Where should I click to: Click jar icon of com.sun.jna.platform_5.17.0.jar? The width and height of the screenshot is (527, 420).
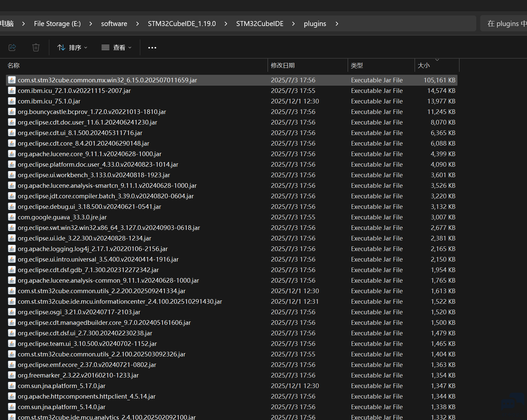pos(12,386)
